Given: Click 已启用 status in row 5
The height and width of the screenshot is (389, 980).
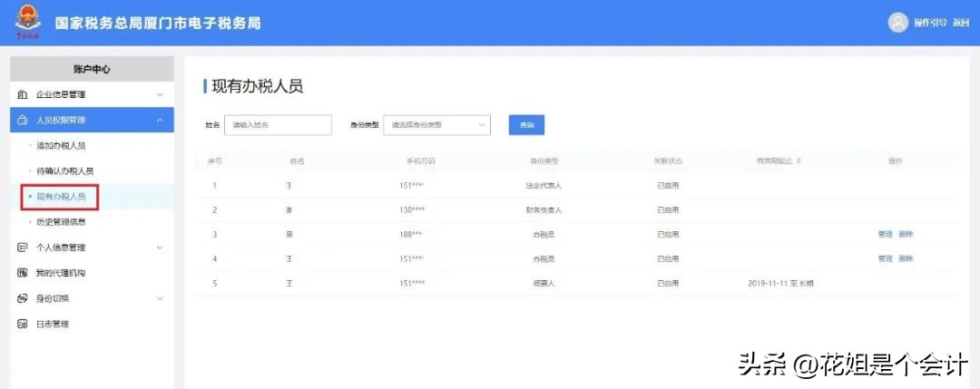Looking at the screenshot, I should point(668,284).
